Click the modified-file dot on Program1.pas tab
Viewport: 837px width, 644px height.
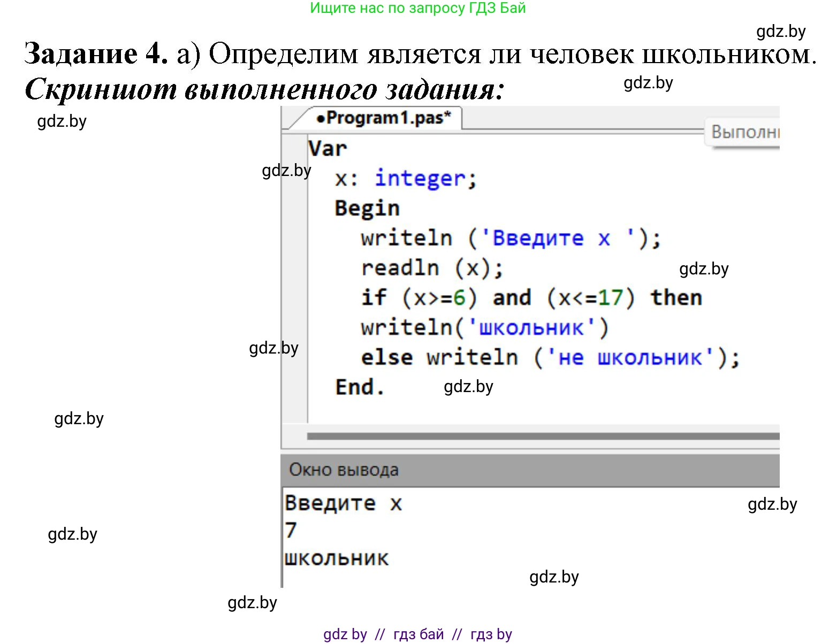(x=322, y=119)
